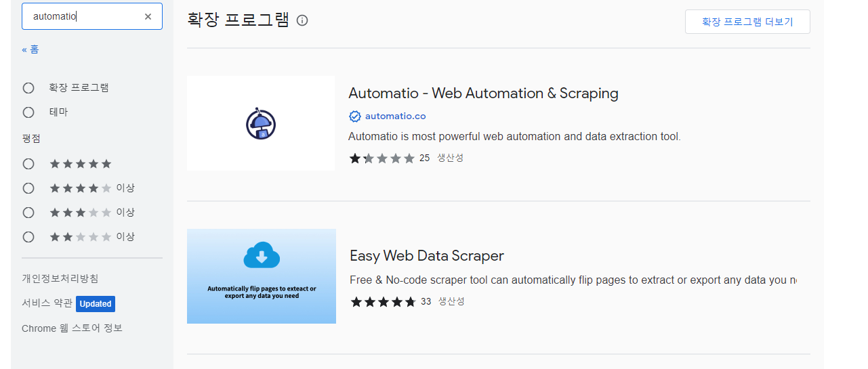Click '생산성' category under Automatio
The height and width of the screenshot is (369, 868).
450,158
